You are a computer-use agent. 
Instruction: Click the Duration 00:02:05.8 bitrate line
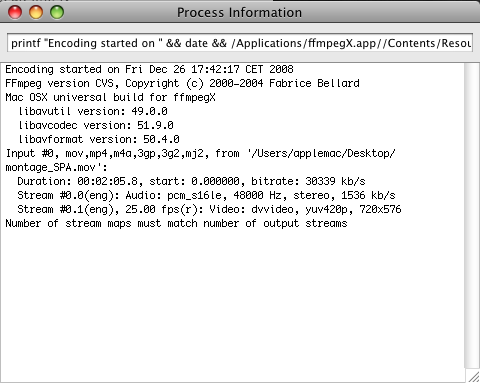click(191, 181)
